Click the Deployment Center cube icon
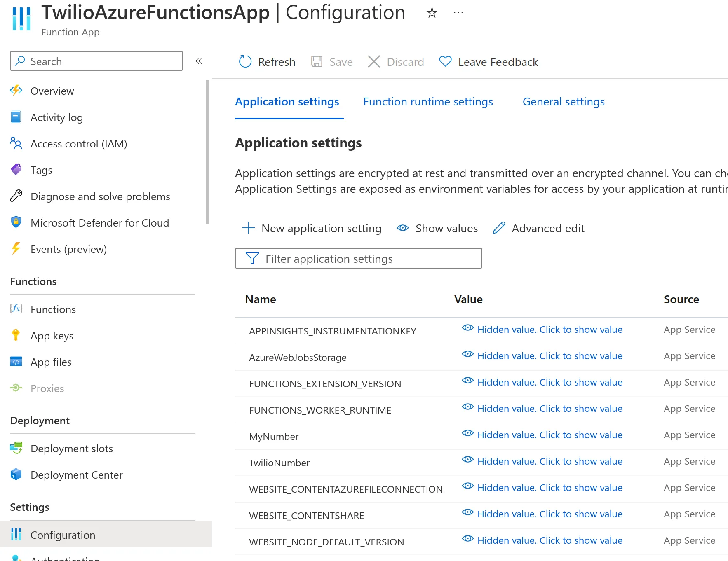This screenshot has width=728, height=561. (16, 475)
